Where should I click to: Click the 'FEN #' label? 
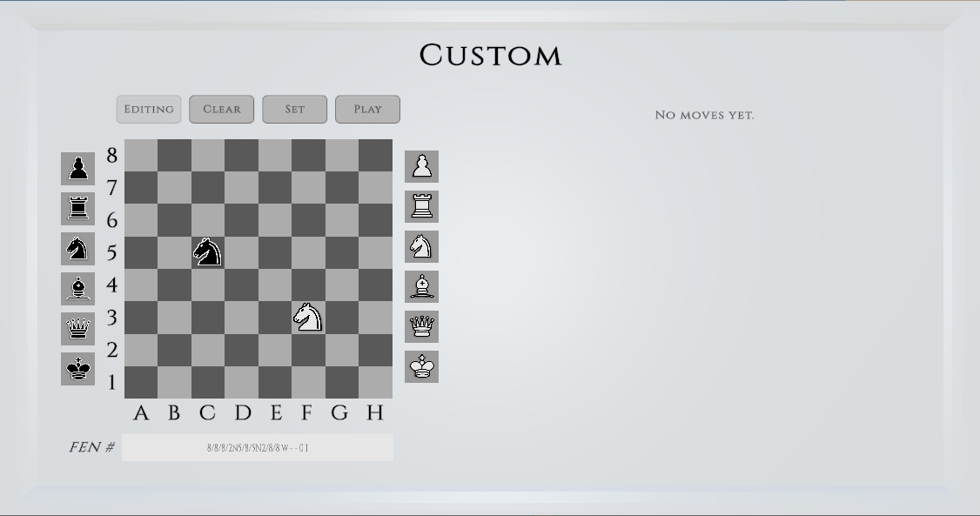92,447
